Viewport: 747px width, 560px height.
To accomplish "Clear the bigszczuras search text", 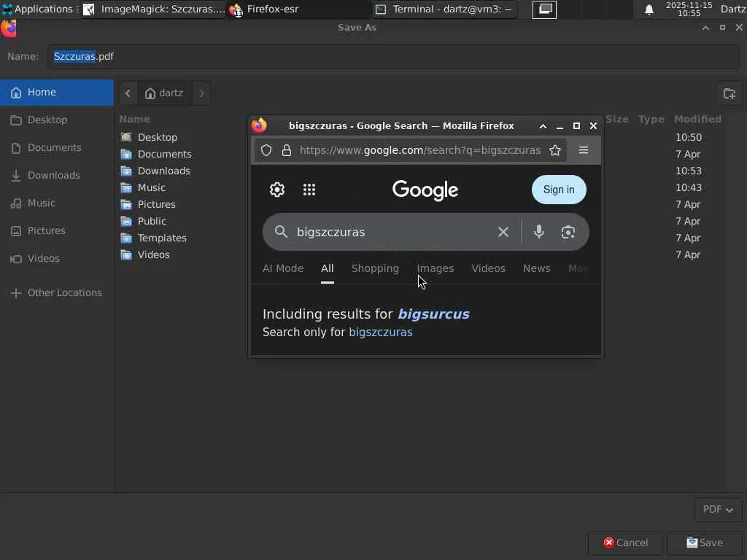I will (503, 232).
